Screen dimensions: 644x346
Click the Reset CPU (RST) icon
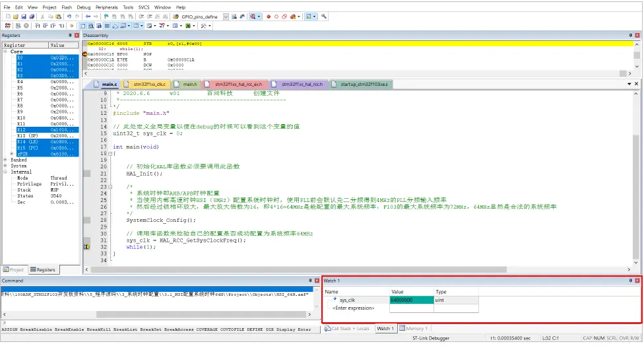5,26
